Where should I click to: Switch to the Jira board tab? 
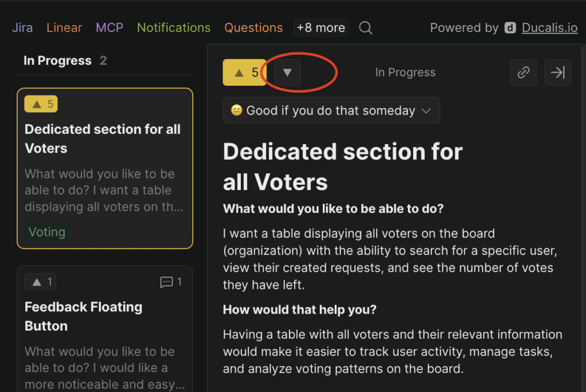coord(22,27)
